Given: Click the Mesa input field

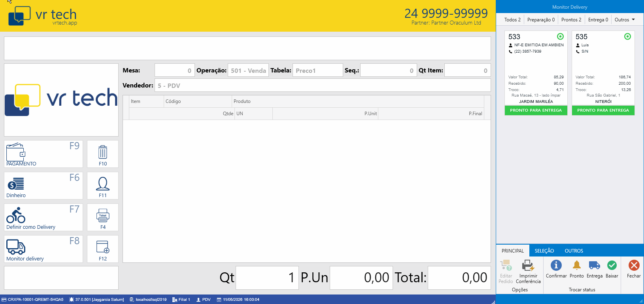Looking at the screenshot, I should (174, 70).
